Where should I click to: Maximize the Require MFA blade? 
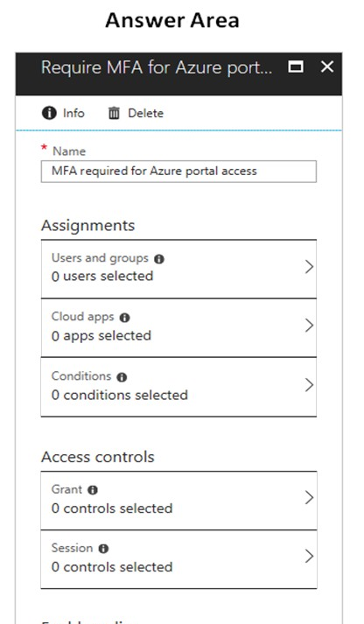point(296,67)
